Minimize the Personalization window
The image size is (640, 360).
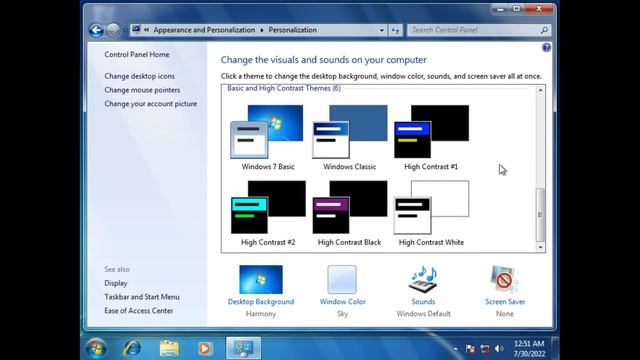500,9
